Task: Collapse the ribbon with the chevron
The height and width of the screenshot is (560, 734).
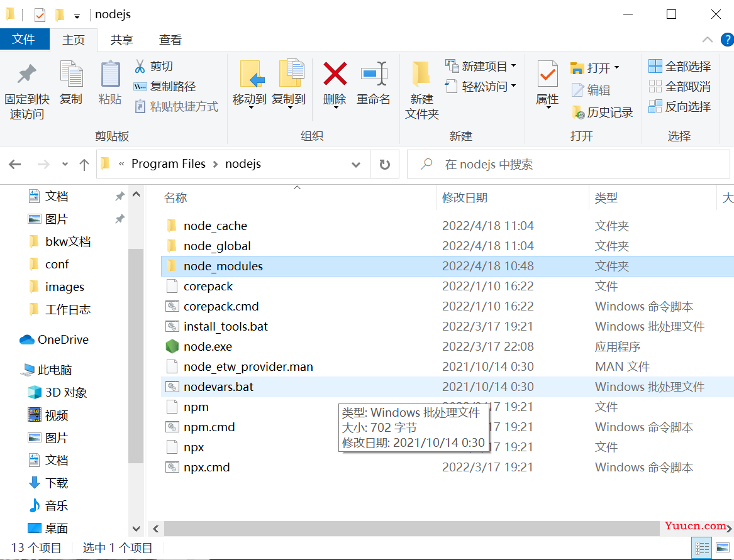Action: [708, 40]
